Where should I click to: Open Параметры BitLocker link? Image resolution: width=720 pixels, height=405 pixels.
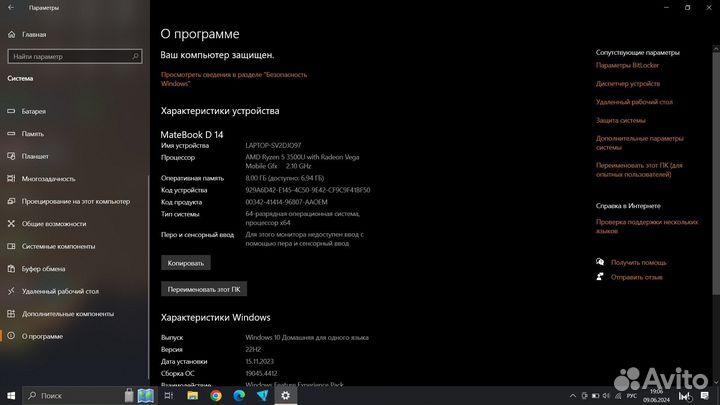(627, 65)
